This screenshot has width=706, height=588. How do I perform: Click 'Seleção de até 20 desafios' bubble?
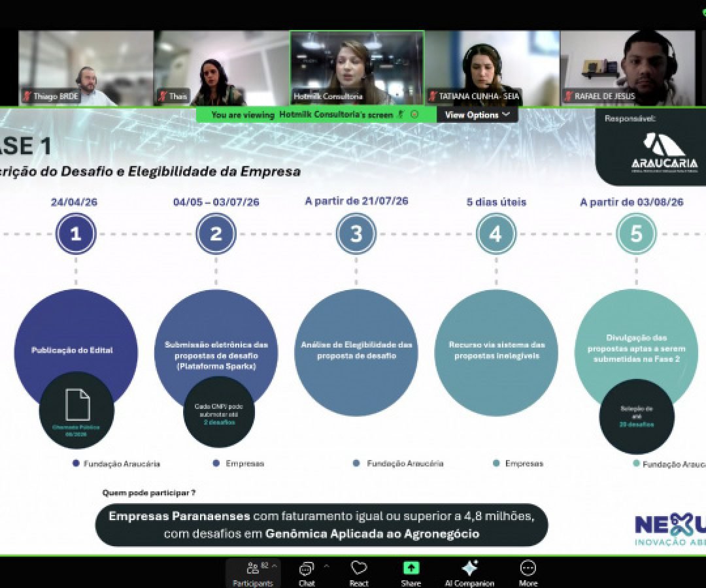tap(636, 417)
